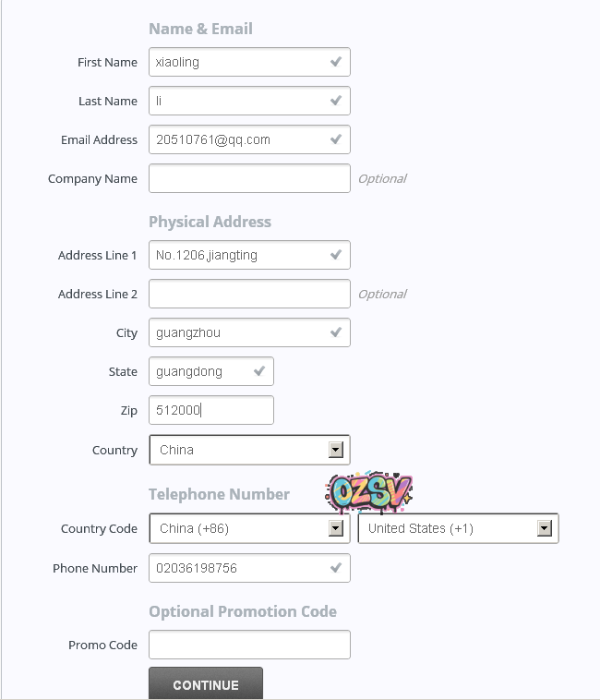
Task: Focus the Address Line 2 text box
Action: pyautogui.click(x=249, y=294)
